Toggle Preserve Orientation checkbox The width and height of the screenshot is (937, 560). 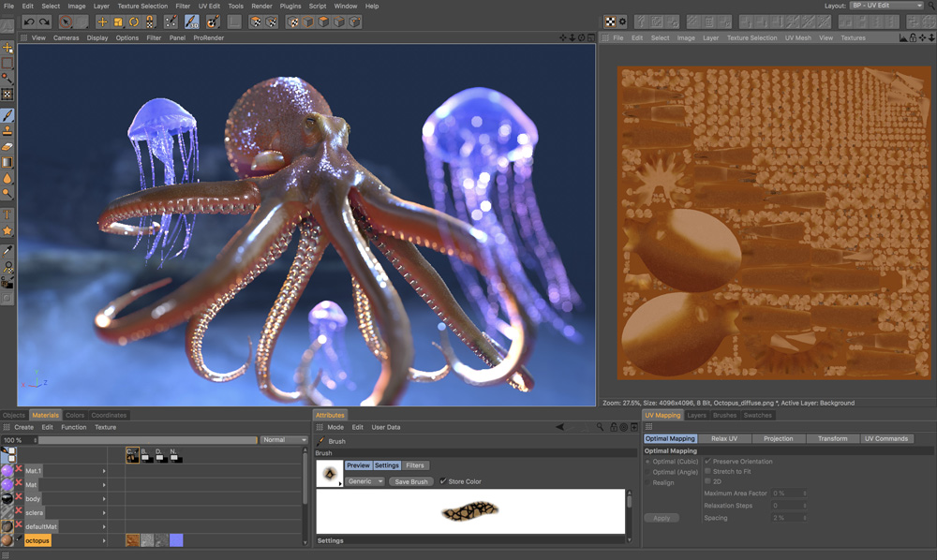click(707, 462)
